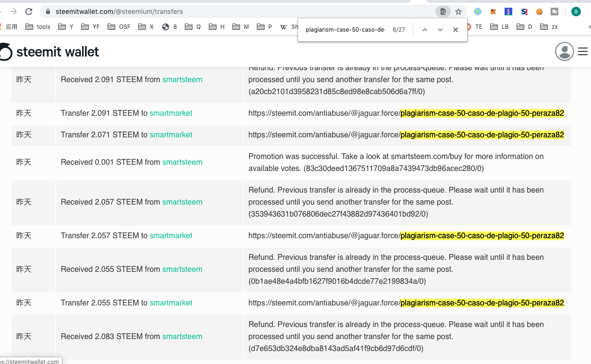Open smartsteem link in Received 2.091 row
The width and height of the screenshot is (591, 364).
(x=182, y=79)
